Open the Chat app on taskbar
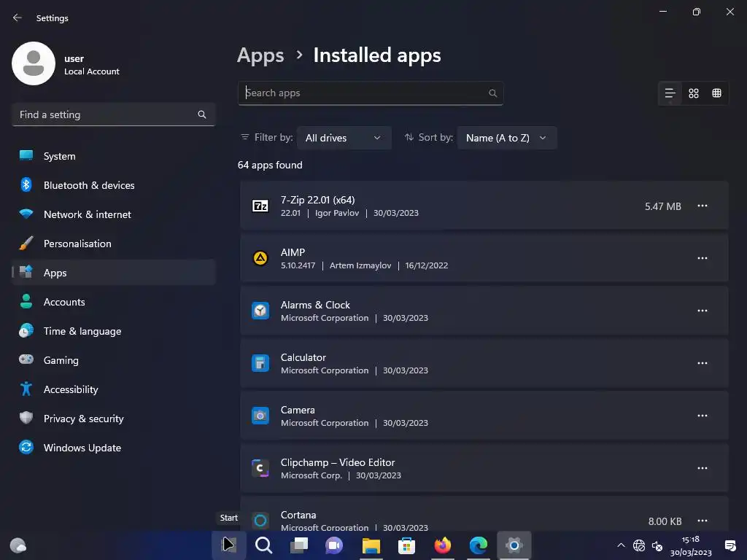This screenshot has width=747, height=560. [334, 545]
